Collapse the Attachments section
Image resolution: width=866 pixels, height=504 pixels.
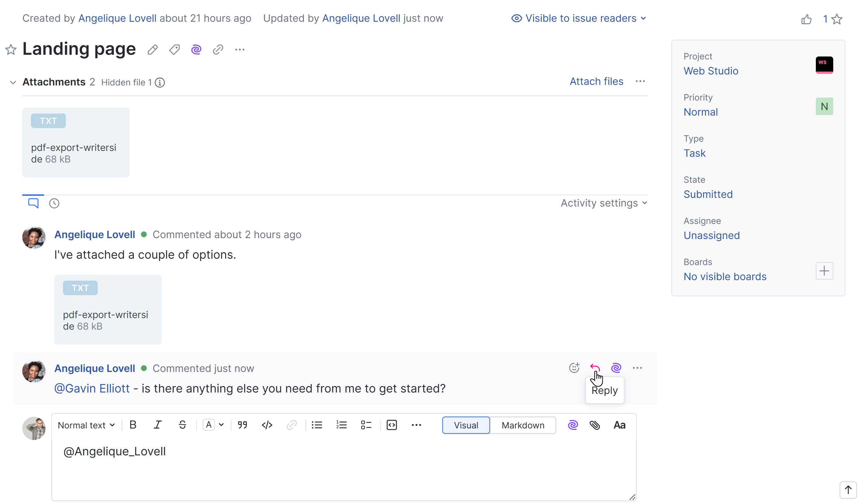(13, 82)
